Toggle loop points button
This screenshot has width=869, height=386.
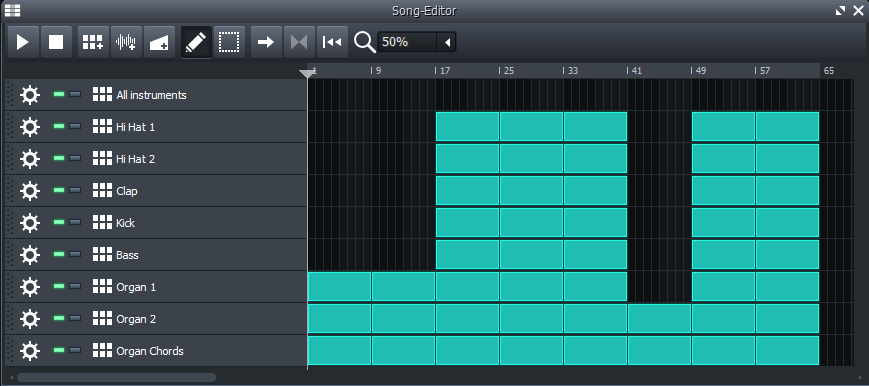click(299, 42)
